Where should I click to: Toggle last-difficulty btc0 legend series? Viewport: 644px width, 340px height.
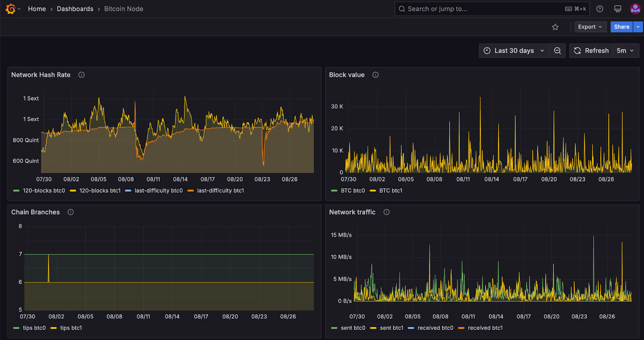pos(159,191)
